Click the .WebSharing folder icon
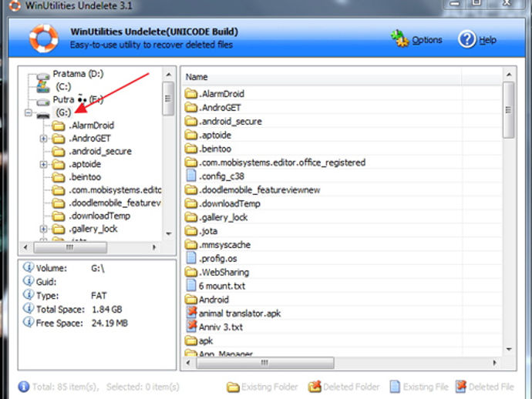The image size is (532, 399). [191, 272]
